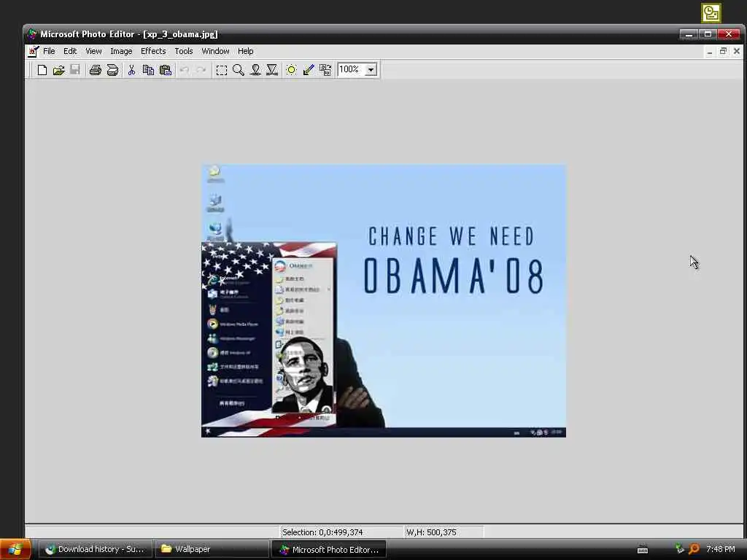This screenshot has height=560, width=747.
Task: Select the Sharpen tool icon
Action: 272,70
